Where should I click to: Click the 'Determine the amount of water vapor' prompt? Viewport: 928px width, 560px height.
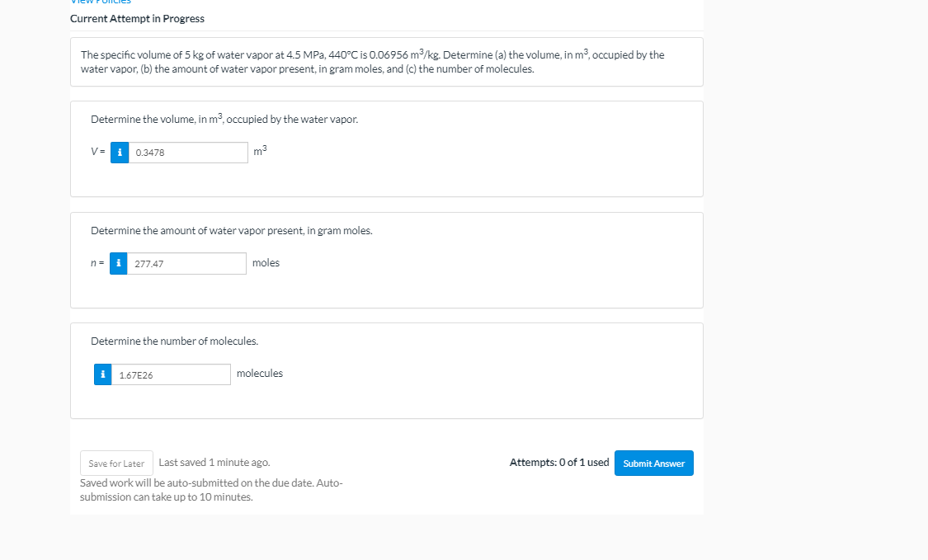tap(231, 230)
